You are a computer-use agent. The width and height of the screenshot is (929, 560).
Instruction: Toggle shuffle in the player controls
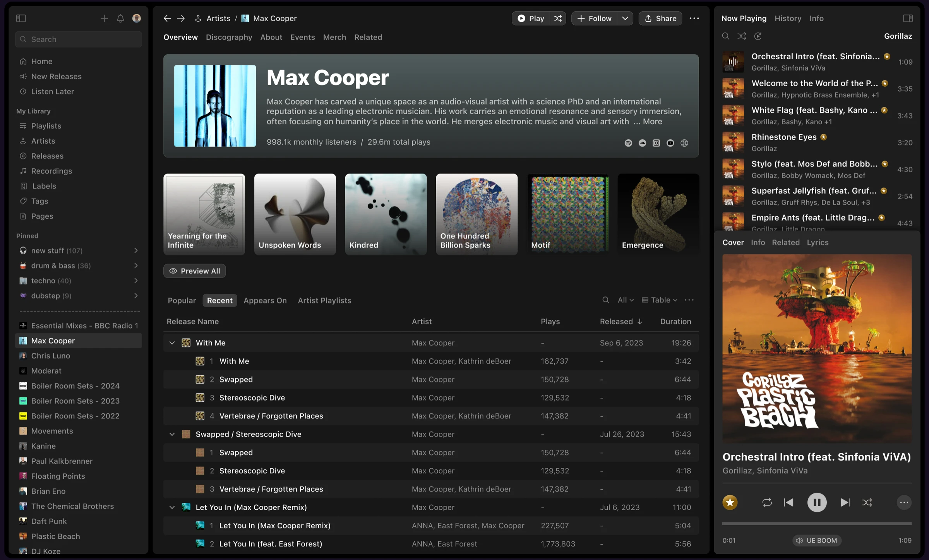click(x=867, y=502)
